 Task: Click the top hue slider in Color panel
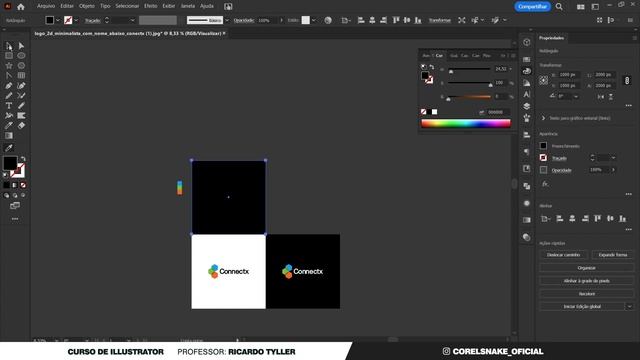click(470, 70)
